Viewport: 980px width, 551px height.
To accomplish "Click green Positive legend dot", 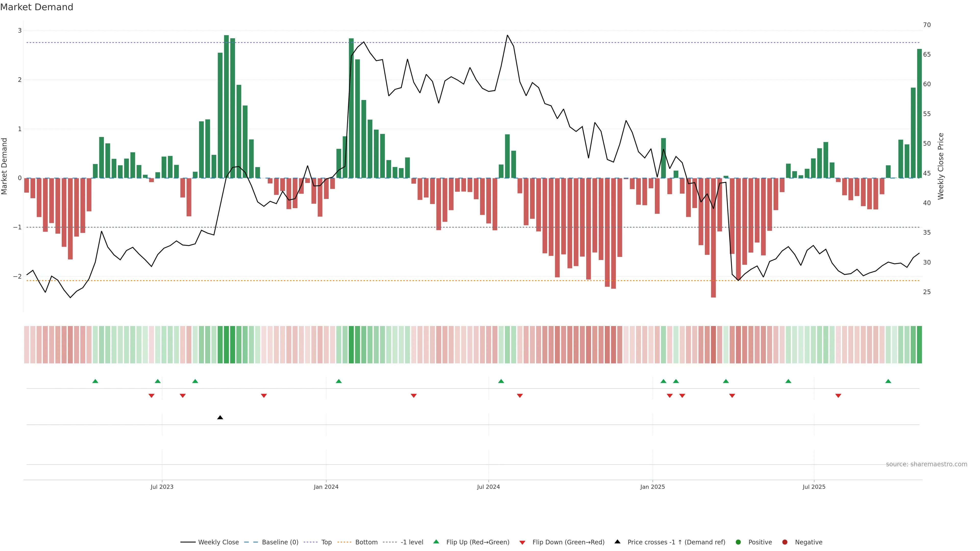I will 738,542.
